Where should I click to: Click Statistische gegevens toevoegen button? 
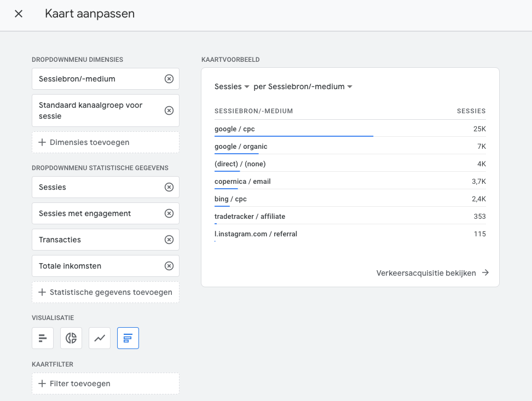click(x=106, y=292)
